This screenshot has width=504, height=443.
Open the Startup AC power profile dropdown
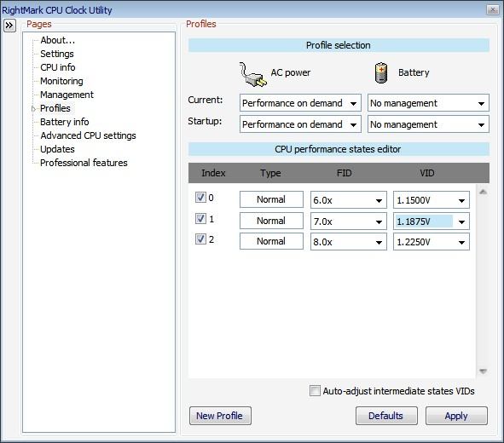[x=300, y=124]
